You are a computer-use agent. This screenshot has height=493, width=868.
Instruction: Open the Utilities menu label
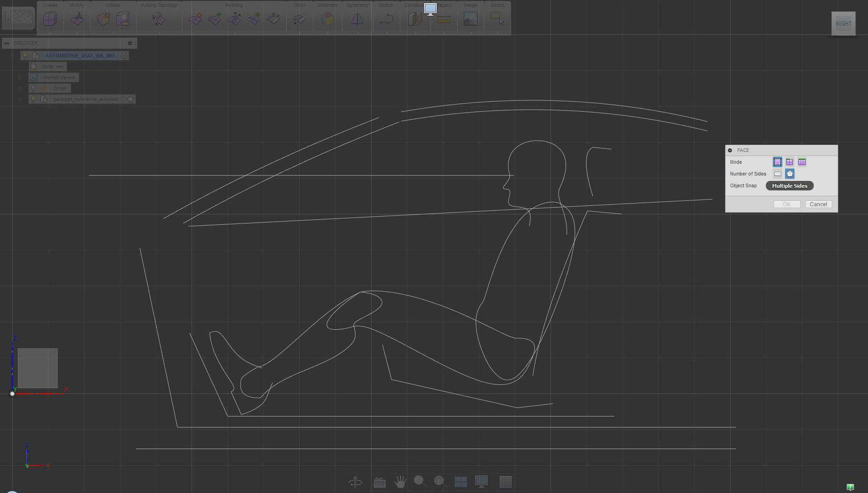[113, 5]
